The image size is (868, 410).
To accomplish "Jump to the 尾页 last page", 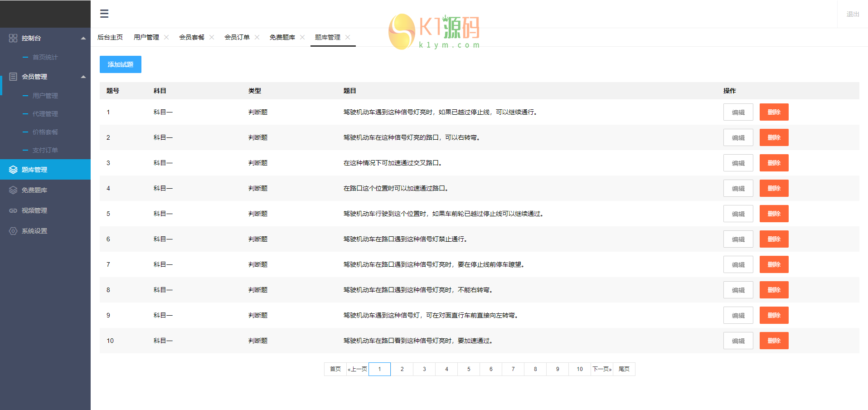I will point(624,369).
